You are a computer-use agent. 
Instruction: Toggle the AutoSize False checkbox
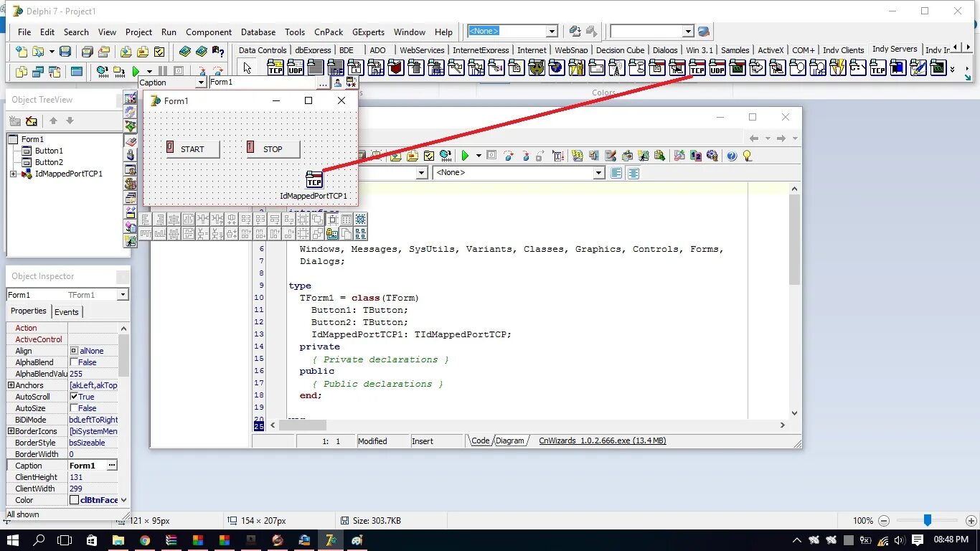74,408
